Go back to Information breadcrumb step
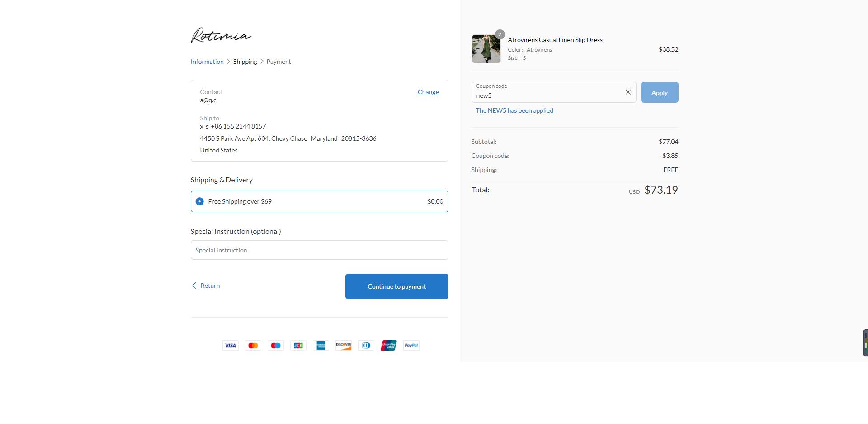The image size is (868, 424). [x=207, y=62]
